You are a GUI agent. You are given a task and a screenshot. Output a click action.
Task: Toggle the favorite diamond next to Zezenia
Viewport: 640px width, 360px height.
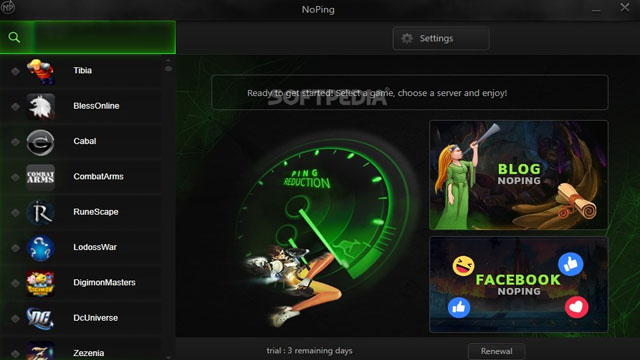click(15, 353)
